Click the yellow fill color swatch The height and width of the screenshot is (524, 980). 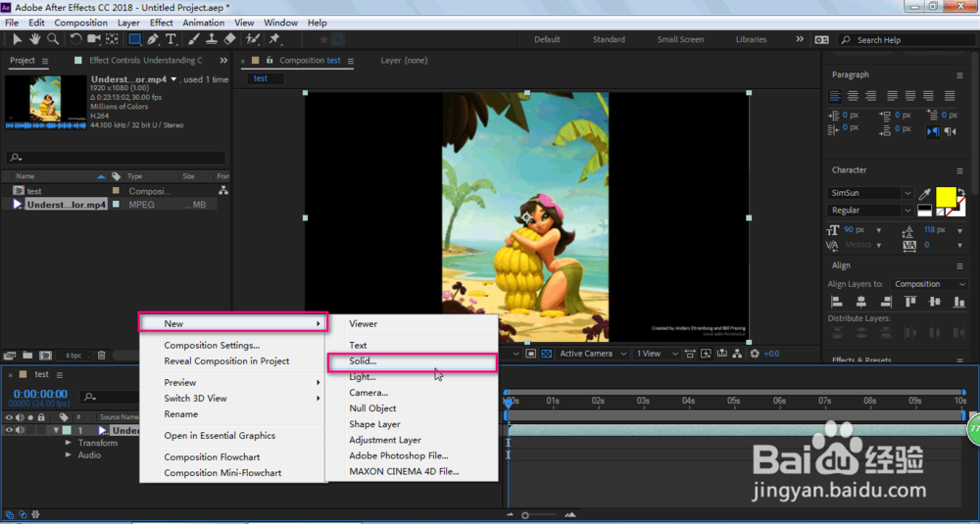pyautogui.click(x=946, y=197)
